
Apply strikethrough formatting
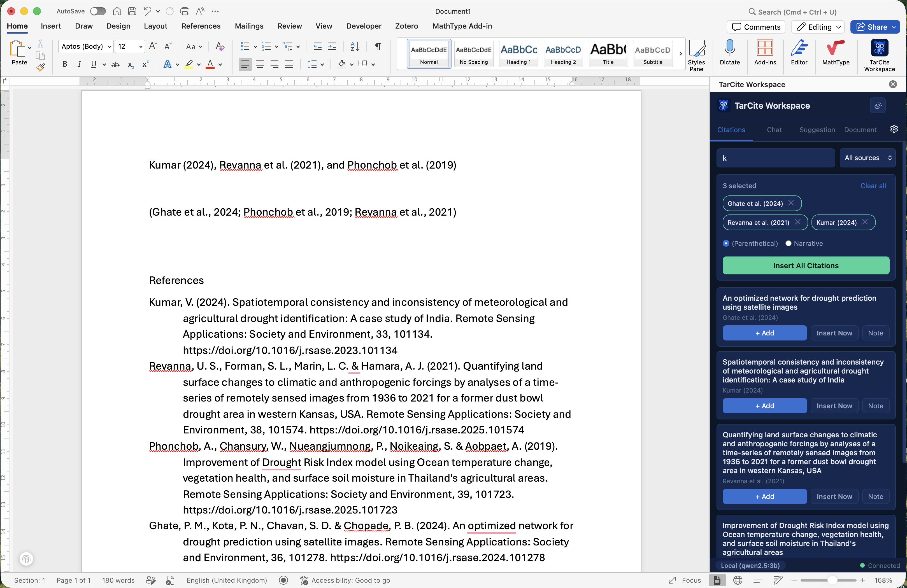(115, 64)
